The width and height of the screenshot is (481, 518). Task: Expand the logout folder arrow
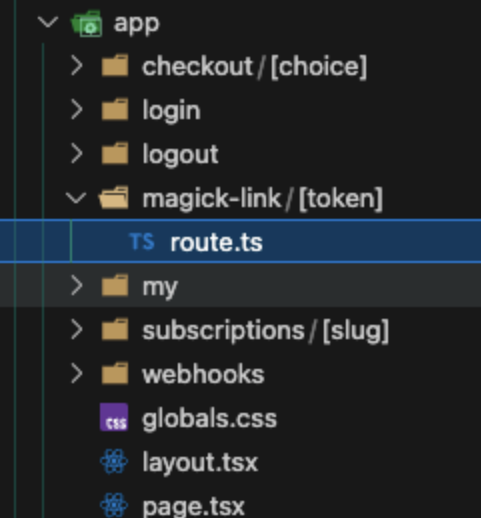77,153
